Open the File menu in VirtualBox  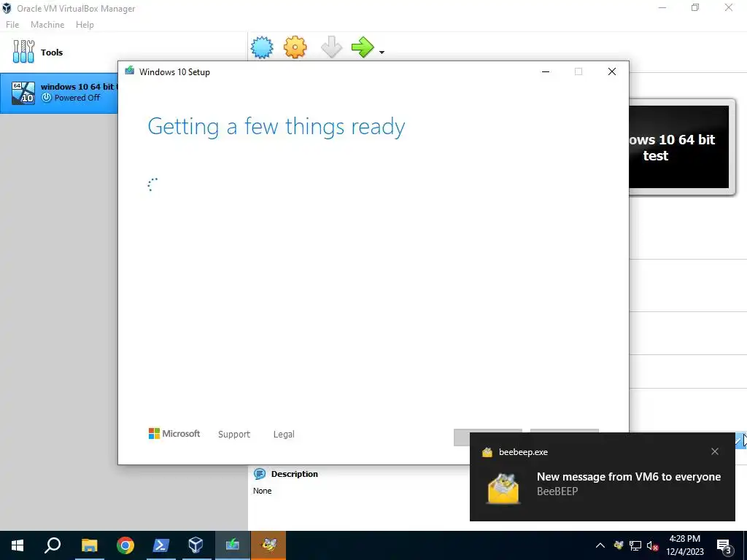(12, 25)
